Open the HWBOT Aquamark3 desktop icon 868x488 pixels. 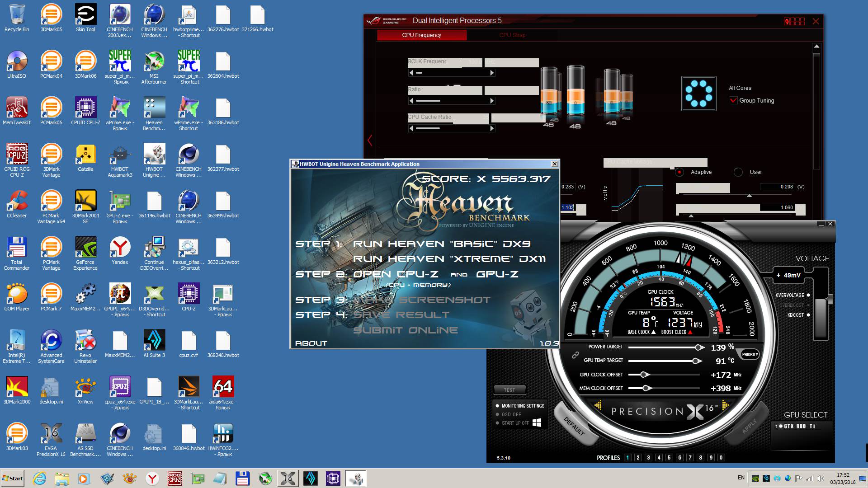coord(120,160)
